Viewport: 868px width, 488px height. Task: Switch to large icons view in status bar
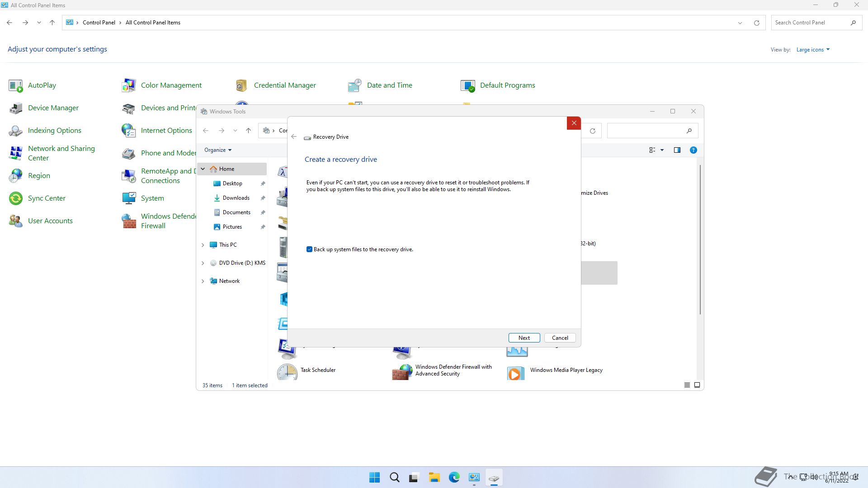click(x=697, y=385)
